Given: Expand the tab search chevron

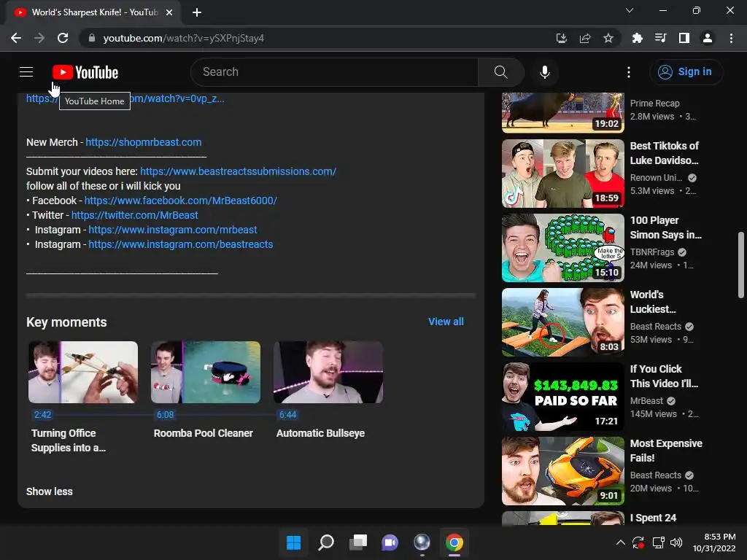Looking at the screenshot, I should coord(630,10).
